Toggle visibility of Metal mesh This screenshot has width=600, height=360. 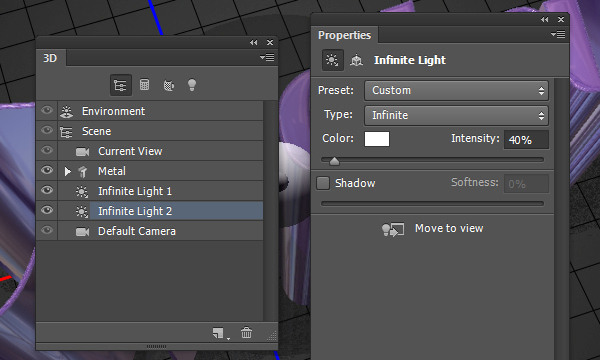pyautogui.click(x=47, y=170)
